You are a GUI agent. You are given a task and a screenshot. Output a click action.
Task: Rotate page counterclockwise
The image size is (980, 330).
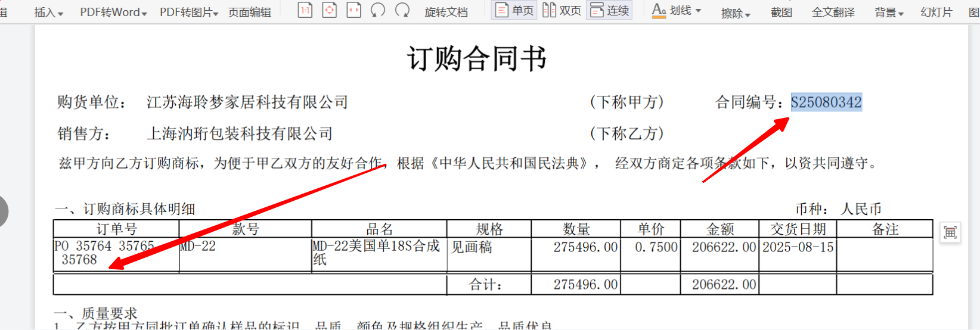[378, 10]
